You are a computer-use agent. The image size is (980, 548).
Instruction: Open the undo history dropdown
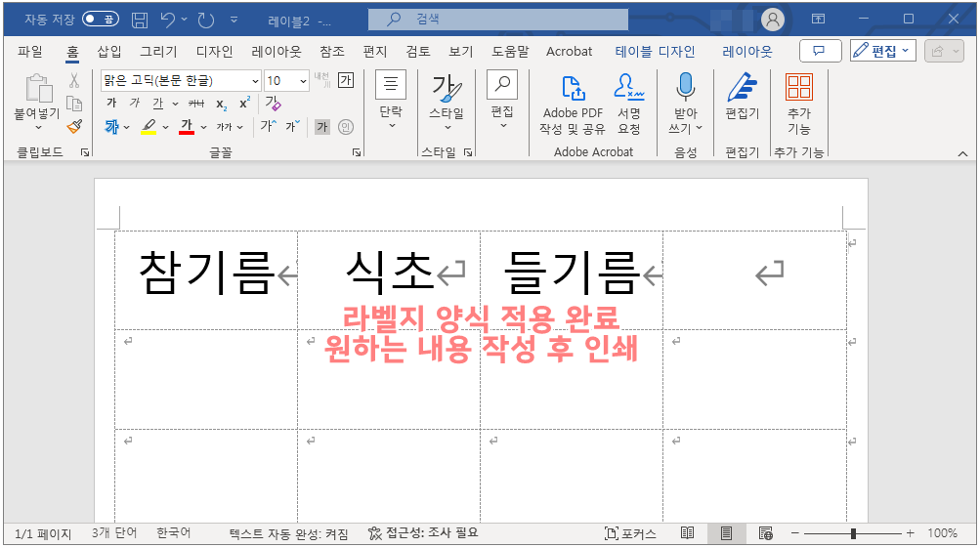click(x=185, y=20)
